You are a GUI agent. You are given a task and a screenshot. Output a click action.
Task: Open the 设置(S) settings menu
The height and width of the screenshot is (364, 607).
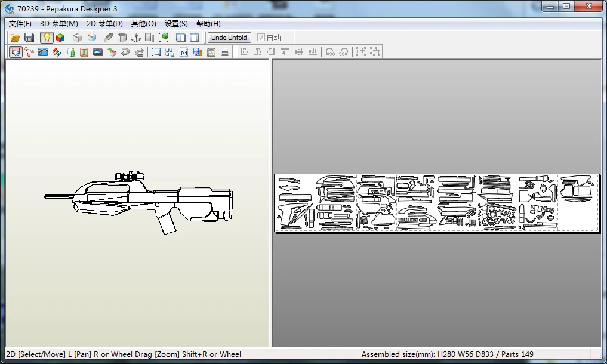pos(176,24)
